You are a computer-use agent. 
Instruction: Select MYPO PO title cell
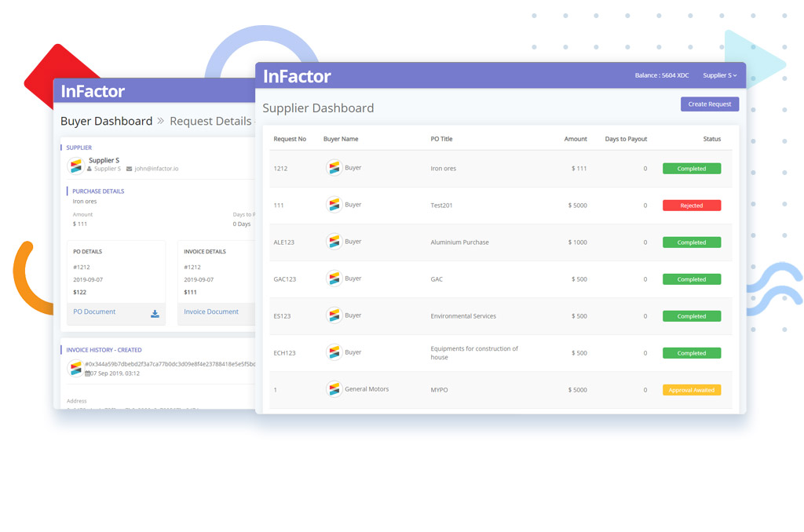coord(439,390)
